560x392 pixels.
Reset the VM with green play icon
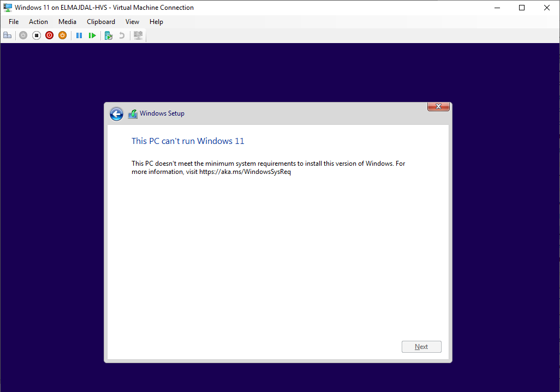click(92, 35)
